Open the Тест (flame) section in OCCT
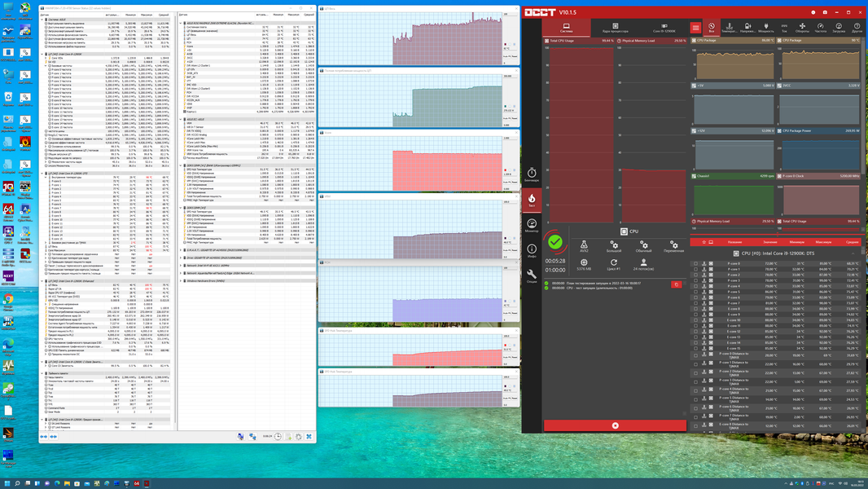The height and width of the screenshot is (489, 868). [x=532, y=200]
